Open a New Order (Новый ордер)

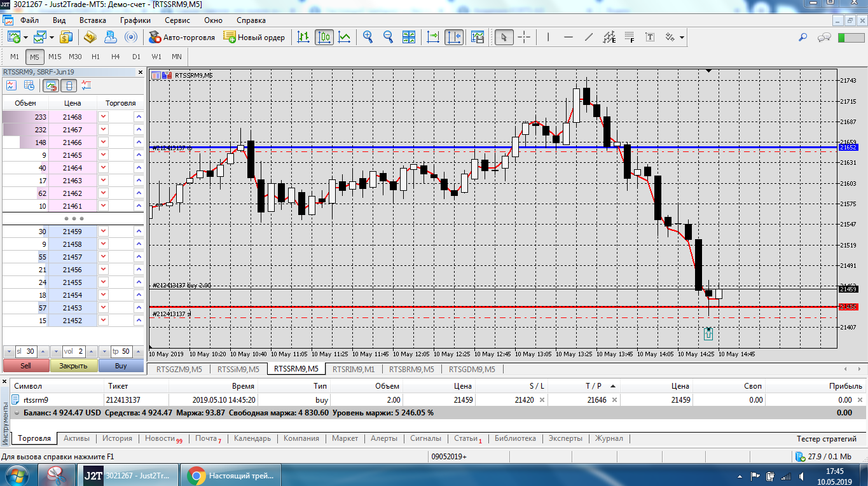(x=254, y=38)
